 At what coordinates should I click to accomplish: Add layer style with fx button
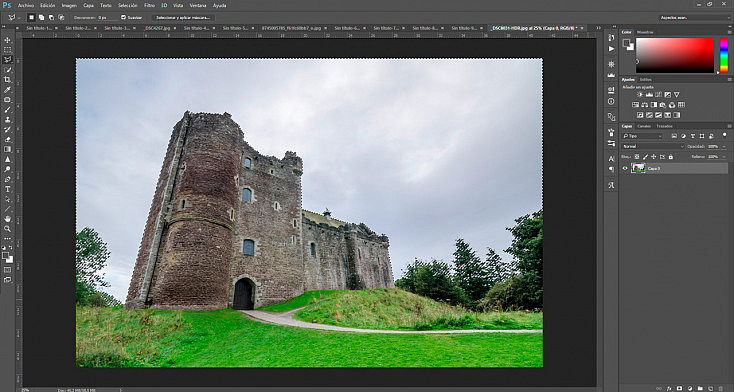[669, 388]
